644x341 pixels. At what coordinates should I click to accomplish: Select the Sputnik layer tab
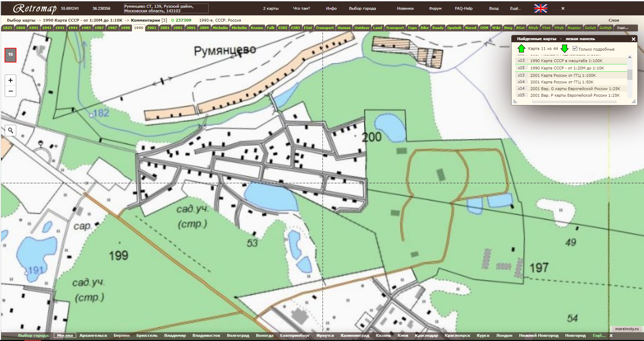coord(454,28)
